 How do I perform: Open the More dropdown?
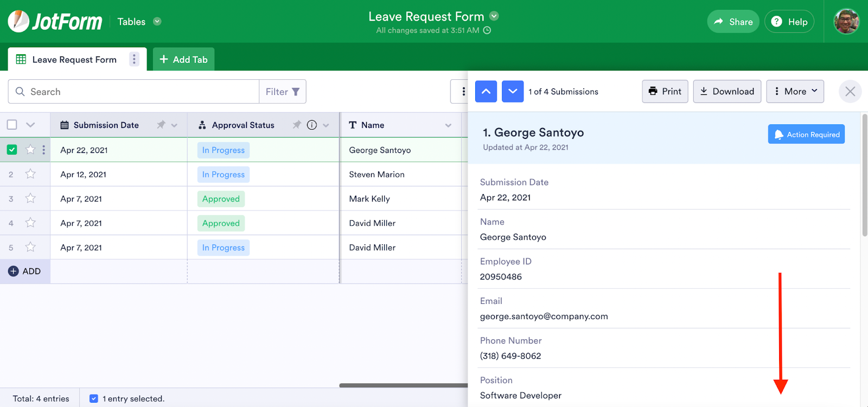pos(795,92)
